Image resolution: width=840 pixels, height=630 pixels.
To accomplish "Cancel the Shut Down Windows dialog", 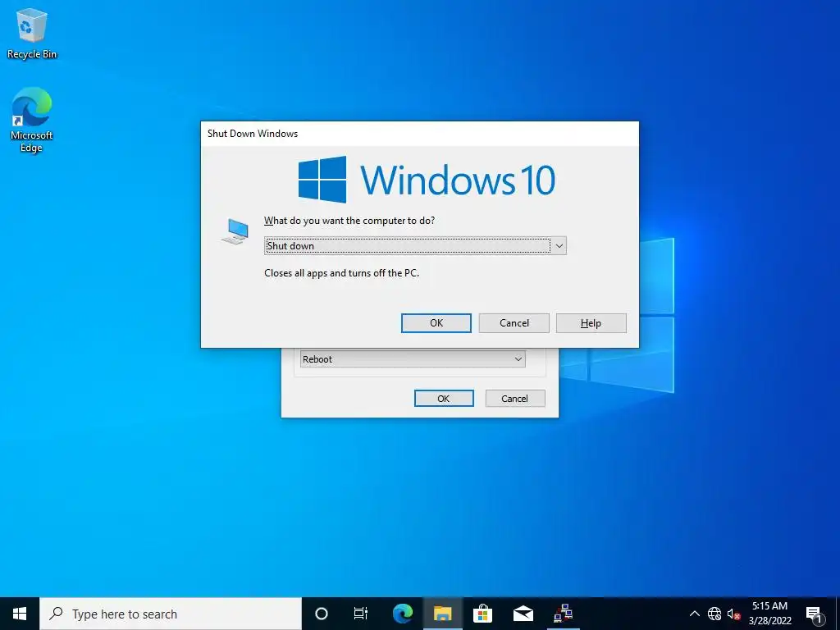I will click(x=514, y=323).
